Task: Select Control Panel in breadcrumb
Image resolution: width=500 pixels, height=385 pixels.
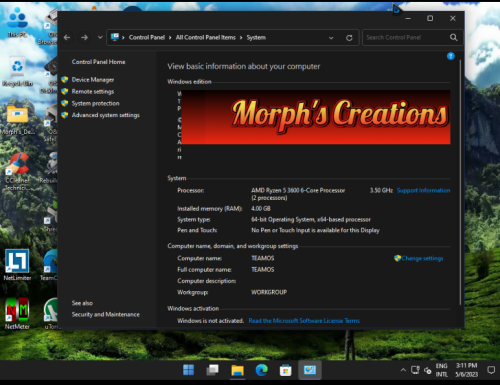Action: [147, 38]
